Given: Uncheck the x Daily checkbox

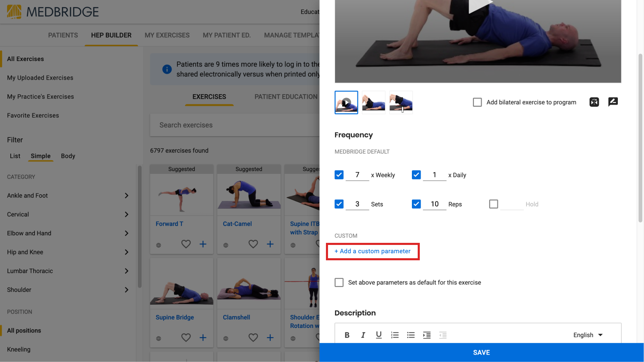Looking at the screenshot, I should [416, 175].
